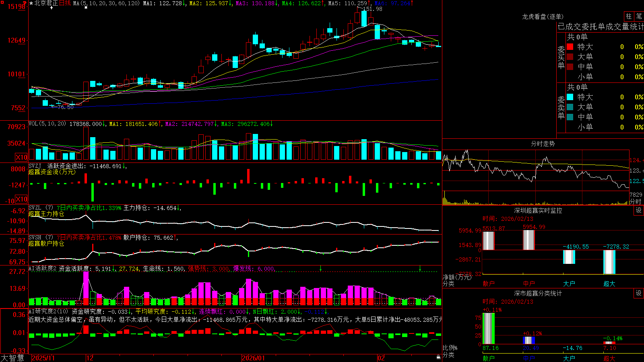Click the 大户 bar -4190.55 in 实时监控
This screenshot has height=362, width=644.
tap(569, 257)
